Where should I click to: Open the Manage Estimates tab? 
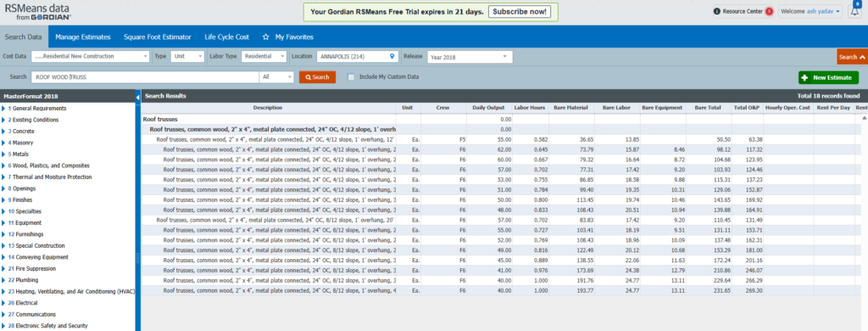click(x=83, y=36)
